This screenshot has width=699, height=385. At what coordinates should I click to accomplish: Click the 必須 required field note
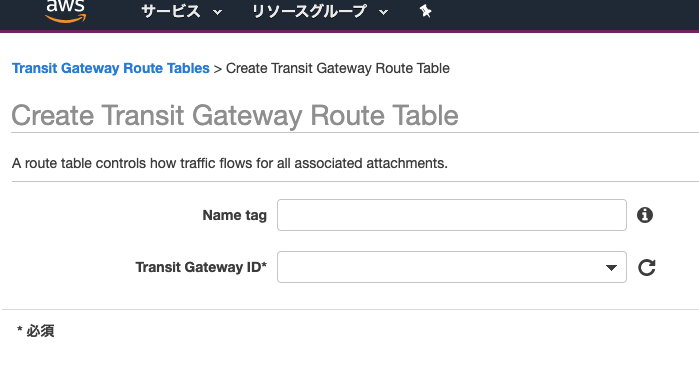[36, 331]
